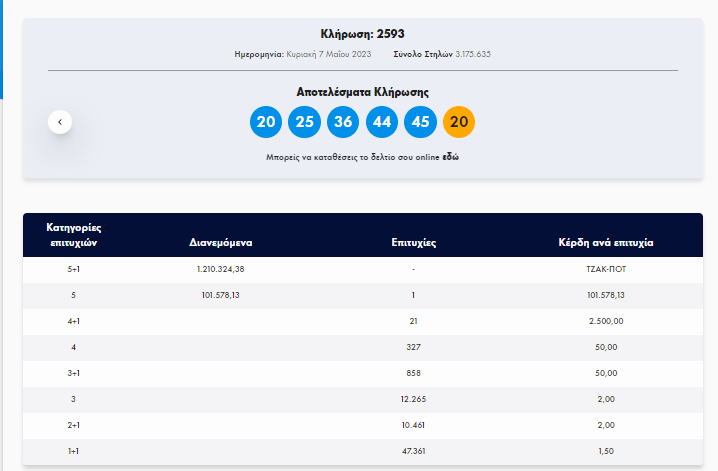The image size is (718, 471).
Task: Click the number 36 ball
Action: pyautogui.click(x=343, y=122)
